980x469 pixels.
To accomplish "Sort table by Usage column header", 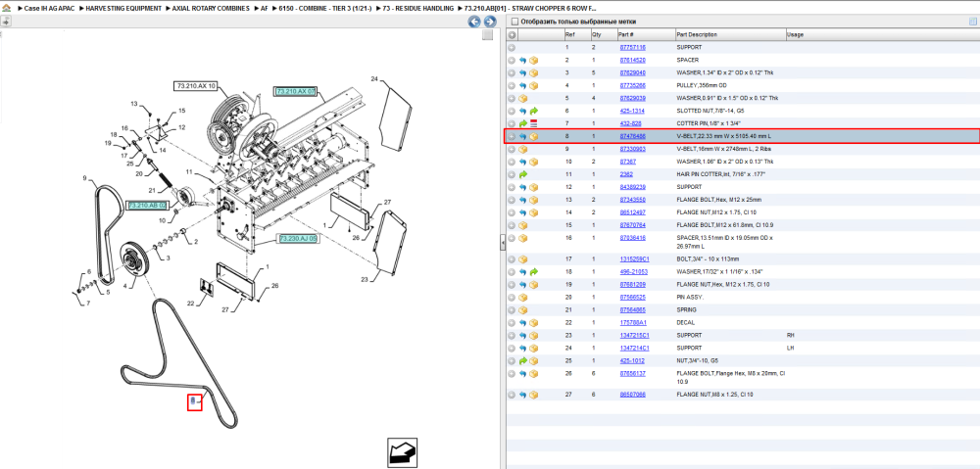I will click(795, 35).
